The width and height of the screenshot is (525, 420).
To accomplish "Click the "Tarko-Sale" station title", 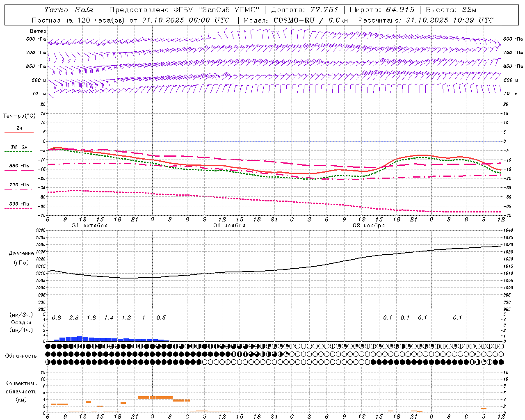I will coord(68,10).
